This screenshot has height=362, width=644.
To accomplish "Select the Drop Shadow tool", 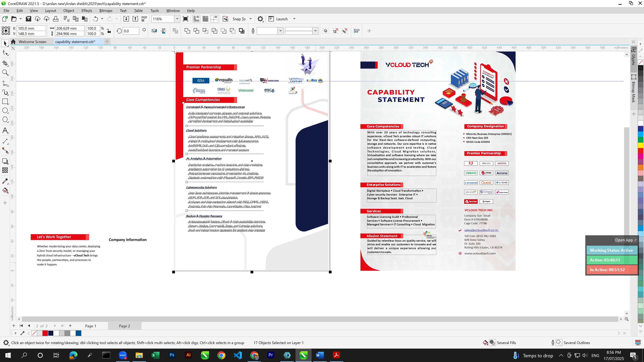I will (x=5, y=161).
